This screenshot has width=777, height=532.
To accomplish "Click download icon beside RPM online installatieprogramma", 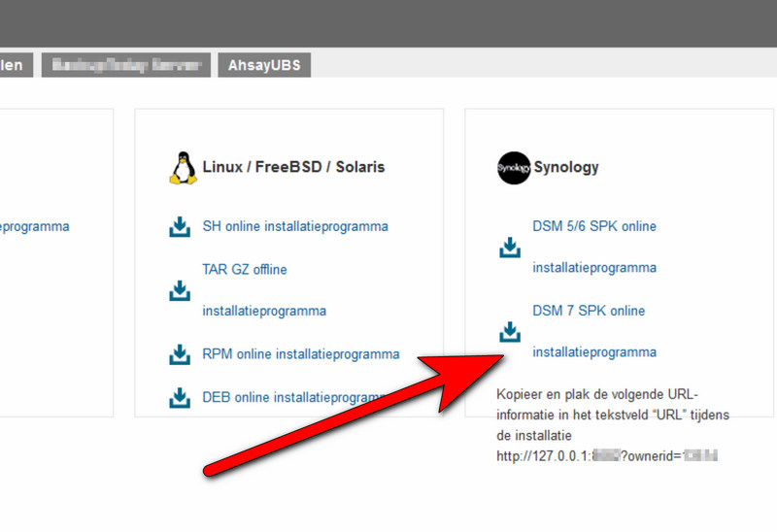I will pos(180,354).
